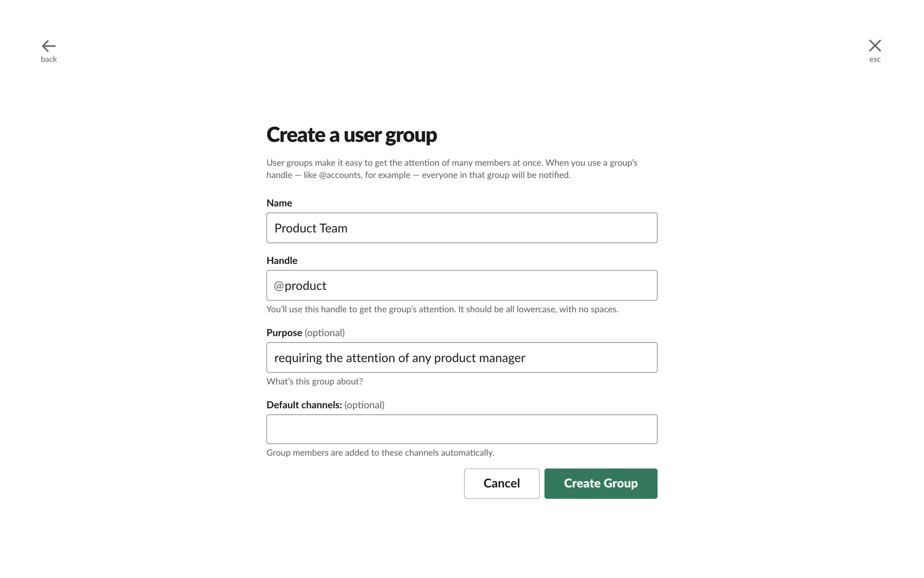Click the 'back' text under the arrow
Viewport: 924px width, 578px height.
(x=49, y=59)
